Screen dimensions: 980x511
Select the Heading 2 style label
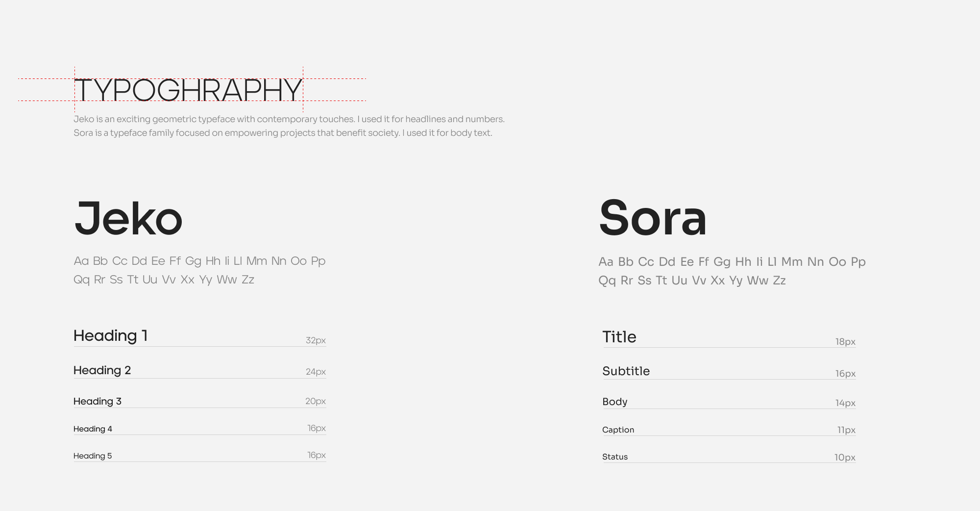102,370
